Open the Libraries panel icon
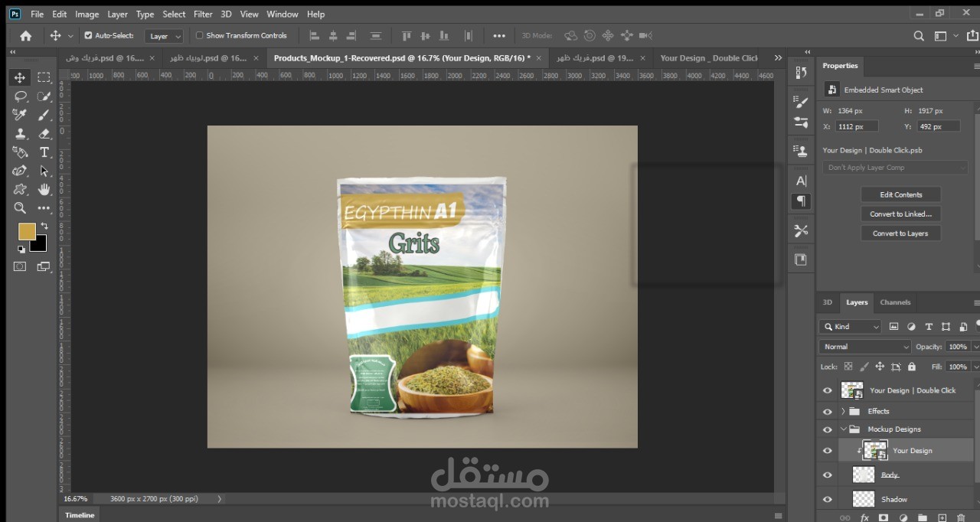Viewport: 980px width, 522px height. point(801,259)
